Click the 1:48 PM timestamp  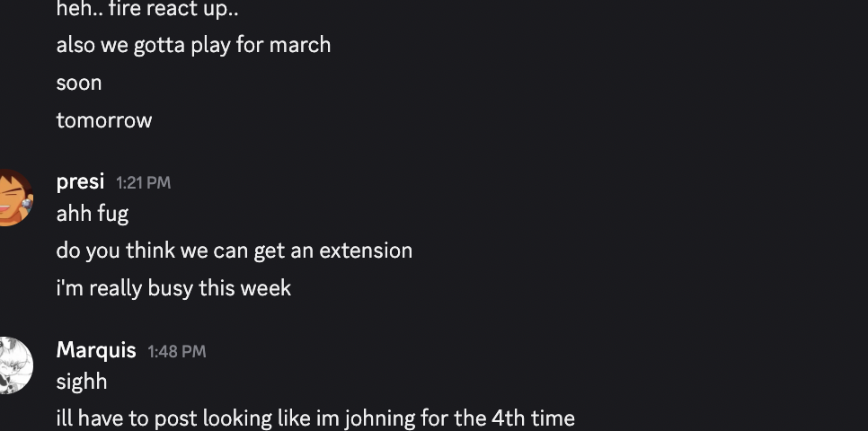coord(177,351)
